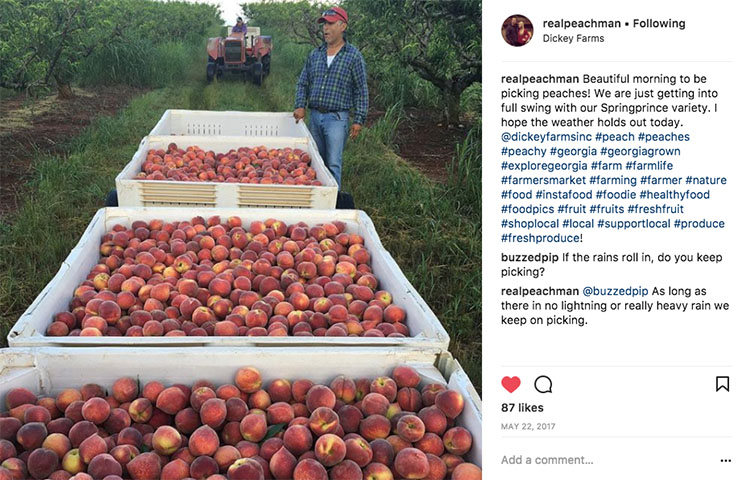The width and height of the screenshot is (750, 480).
Task: Open the #farmersmarket hashtag
Action: (x=543, y=180)
